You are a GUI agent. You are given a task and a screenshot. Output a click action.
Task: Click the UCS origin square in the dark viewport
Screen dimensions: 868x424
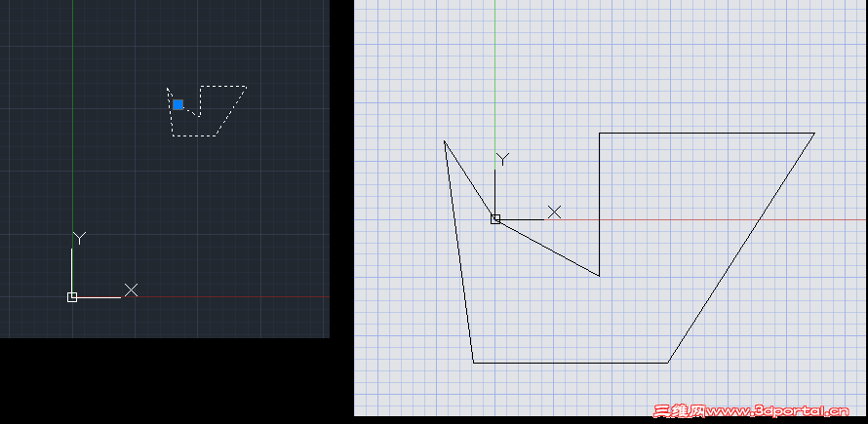pos(72,297)
